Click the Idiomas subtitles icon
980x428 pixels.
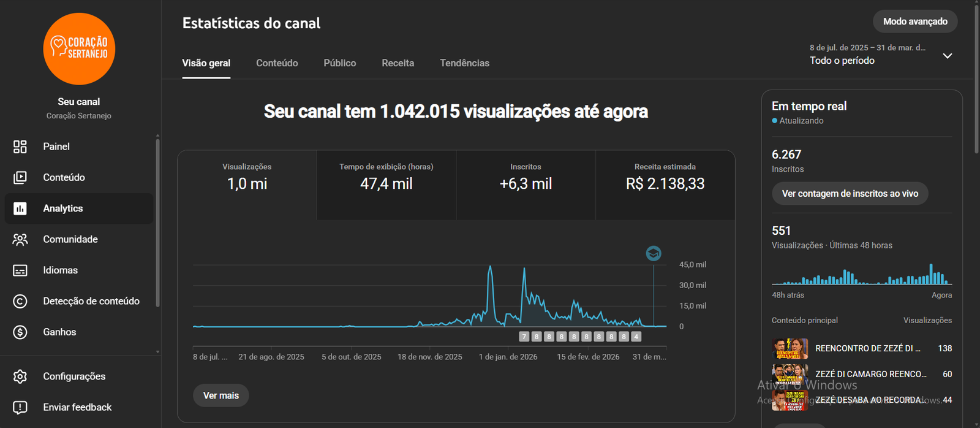tap(20, 270)
